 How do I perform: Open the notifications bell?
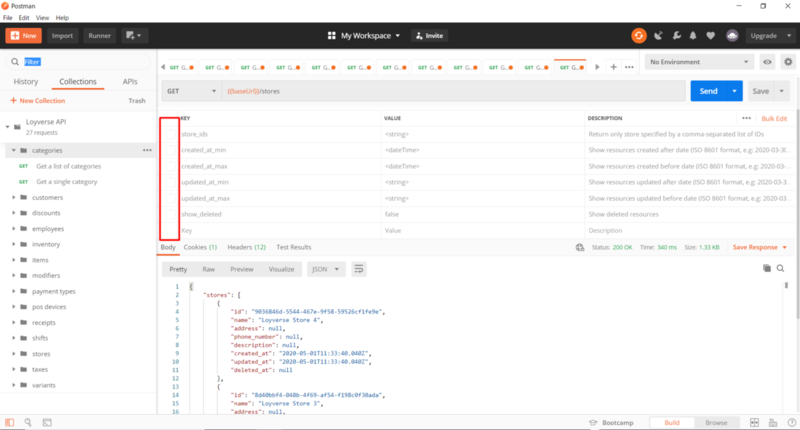pos(692,35)
